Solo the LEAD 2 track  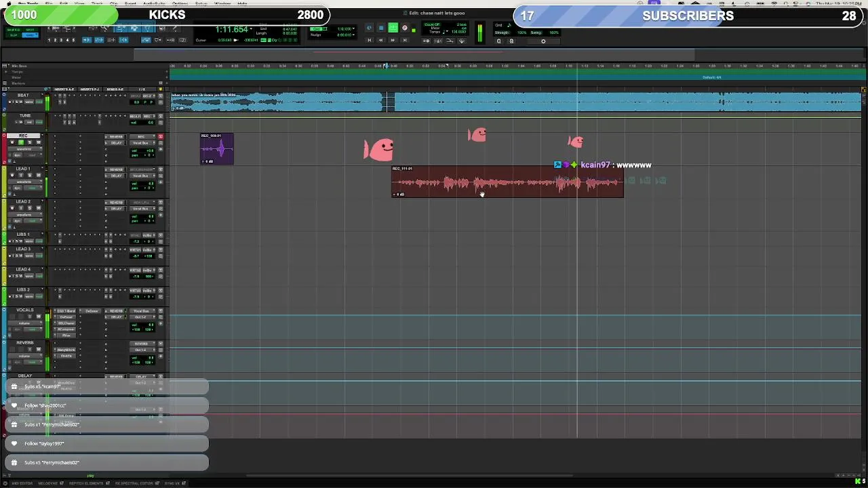pyautogui.click(x=30, y=208)
